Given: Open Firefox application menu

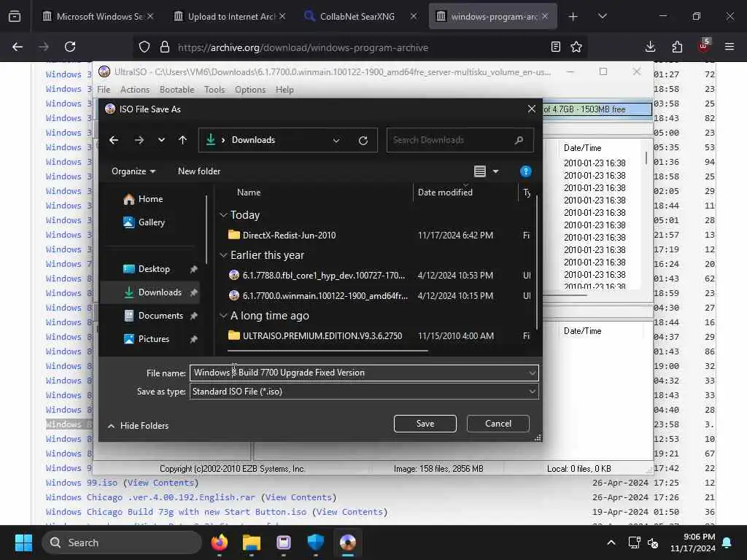Looking at the screenshot, I should click(729, 47).
